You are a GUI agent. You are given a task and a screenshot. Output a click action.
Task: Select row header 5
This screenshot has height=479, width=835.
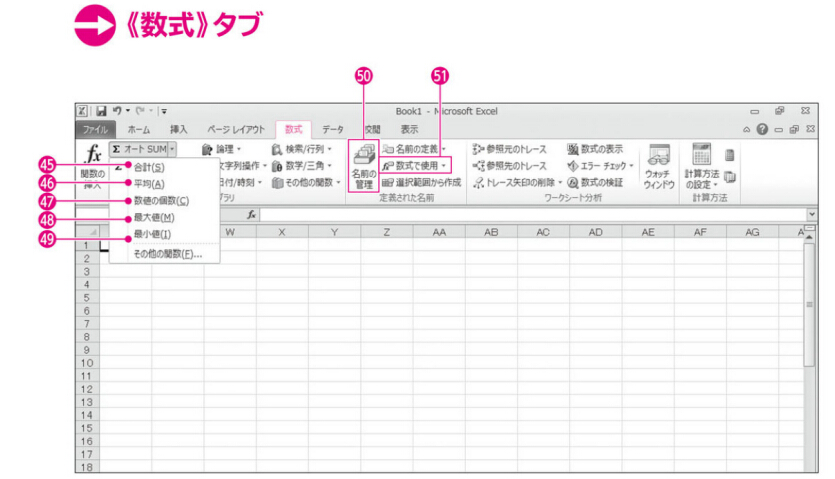coord(87,298)
